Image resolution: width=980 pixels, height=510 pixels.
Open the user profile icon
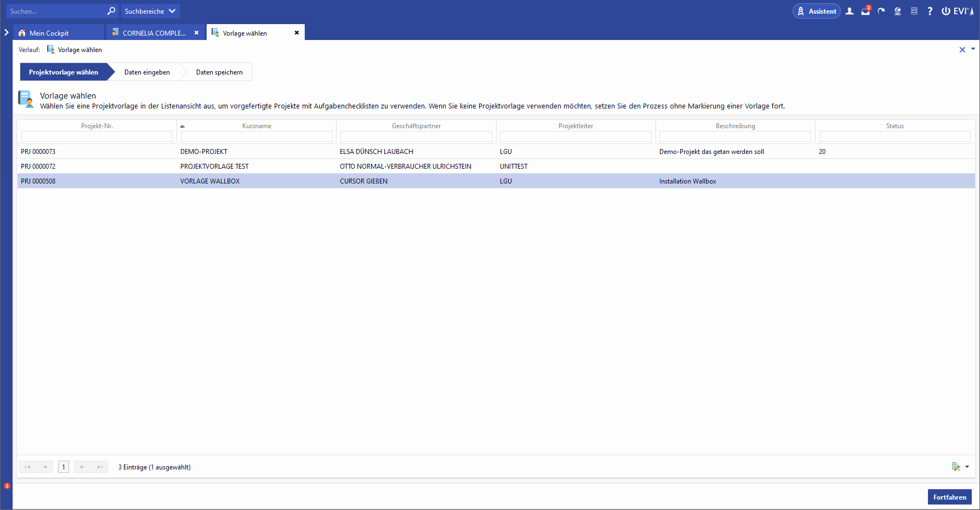coord(850,11)
